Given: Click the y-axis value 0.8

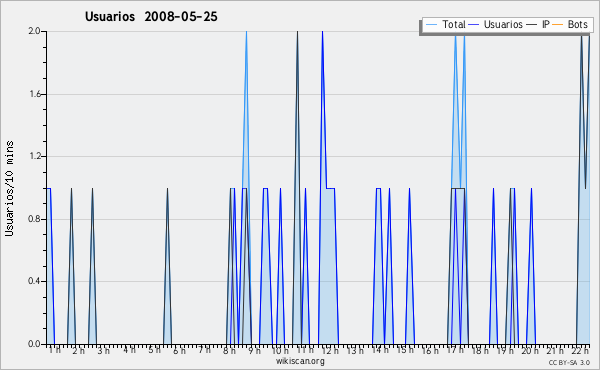Looking at the screenshot, I should pyautogui.click(x=35, y=219).
